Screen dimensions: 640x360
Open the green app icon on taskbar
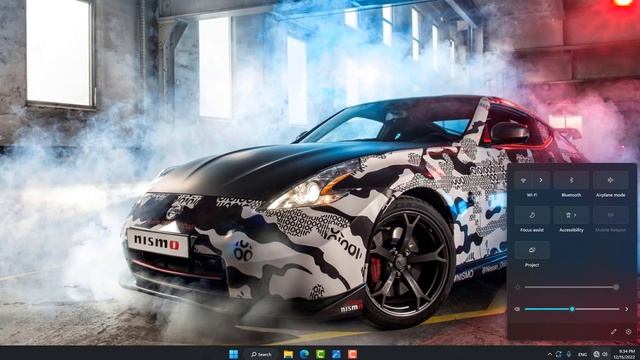click(x=320, y=354)
